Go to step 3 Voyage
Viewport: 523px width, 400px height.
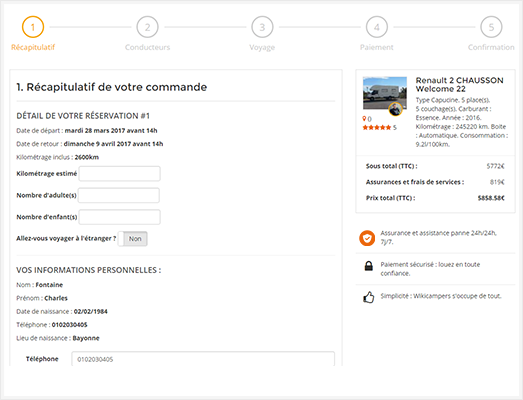[262, 27]
